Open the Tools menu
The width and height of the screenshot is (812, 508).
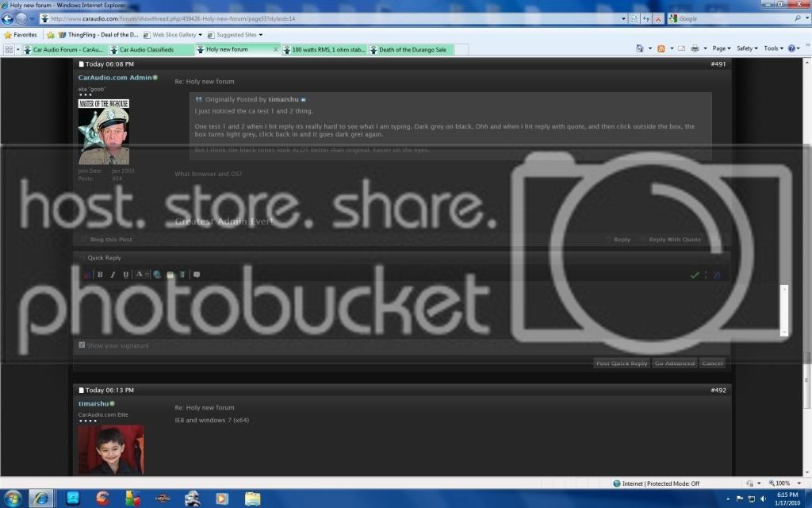tap(773, 48)
